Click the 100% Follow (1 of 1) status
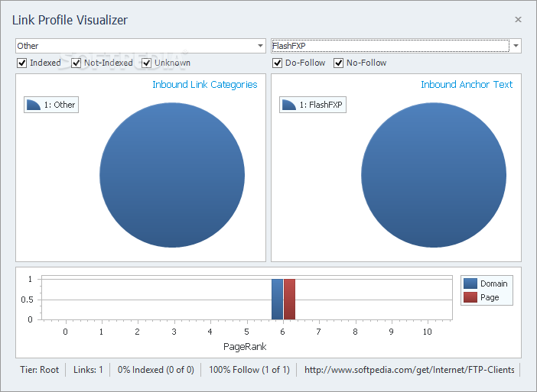 [x=249, y=370]
